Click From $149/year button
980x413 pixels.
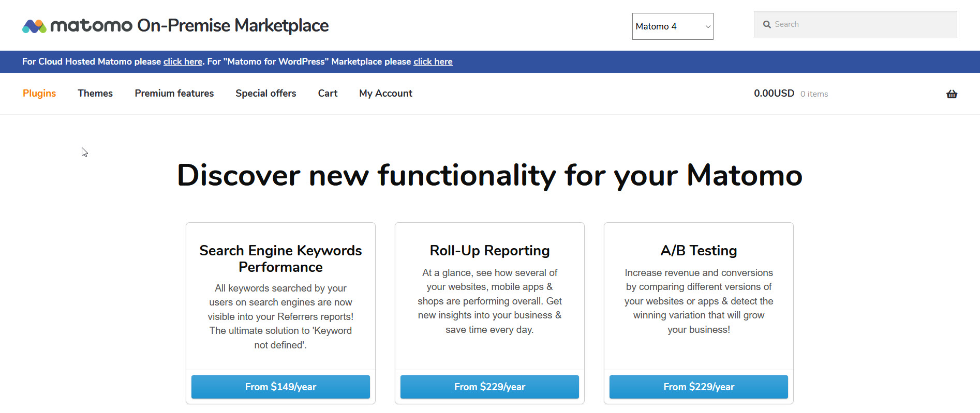[x=280, y=387]
